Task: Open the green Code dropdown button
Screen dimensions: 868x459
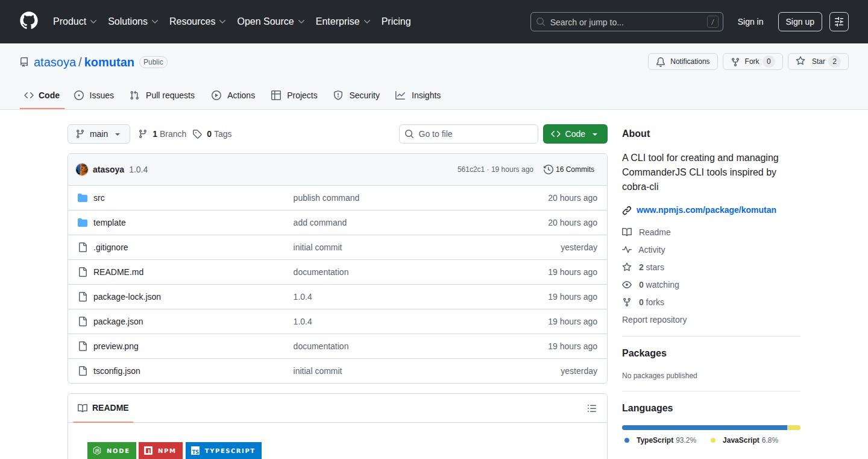Action: point(575,134)
